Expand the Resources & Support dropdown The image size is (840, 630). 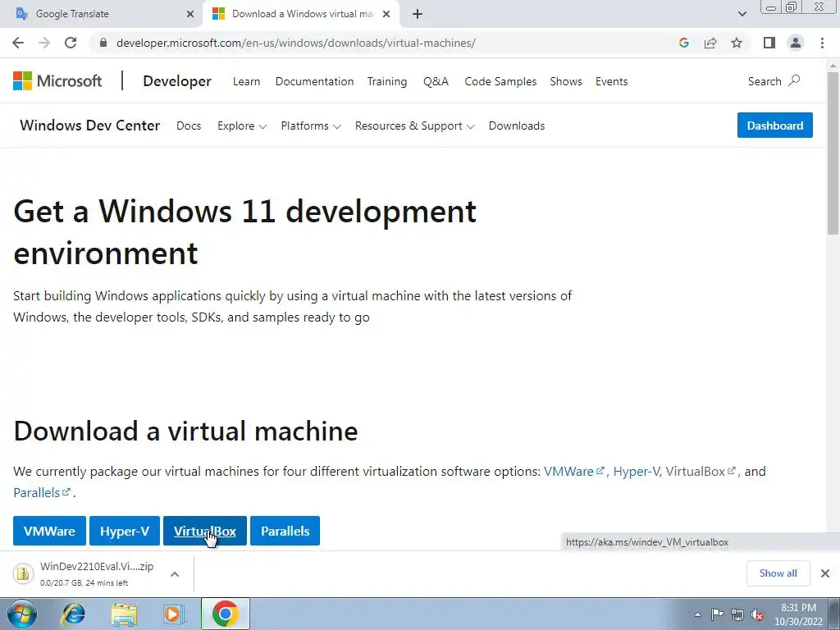[x=414, y=126]
